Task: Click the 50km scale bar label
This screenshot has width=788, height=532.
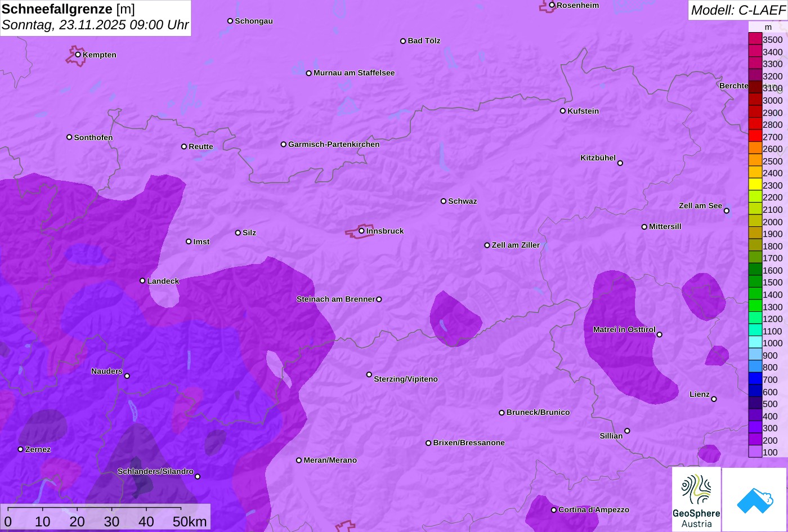Action: coord(190,521)
